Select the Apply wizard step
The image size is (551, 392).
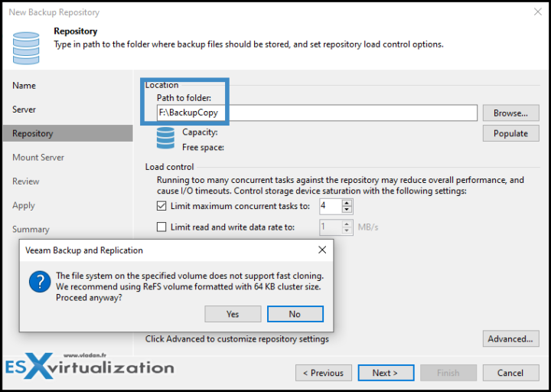point(24,205)
